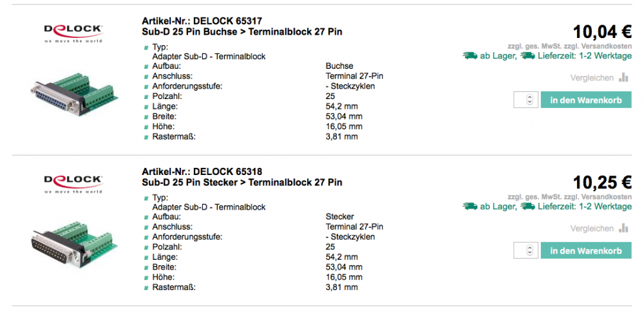Click the delivery-time truck icon for DELOCK 65318
The image size is (644, 312).
(528, 206)
